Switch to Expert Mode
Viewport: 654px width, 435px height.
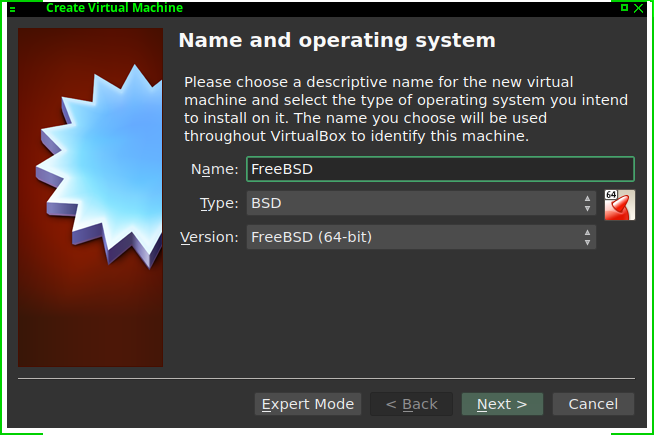(308, 404)
